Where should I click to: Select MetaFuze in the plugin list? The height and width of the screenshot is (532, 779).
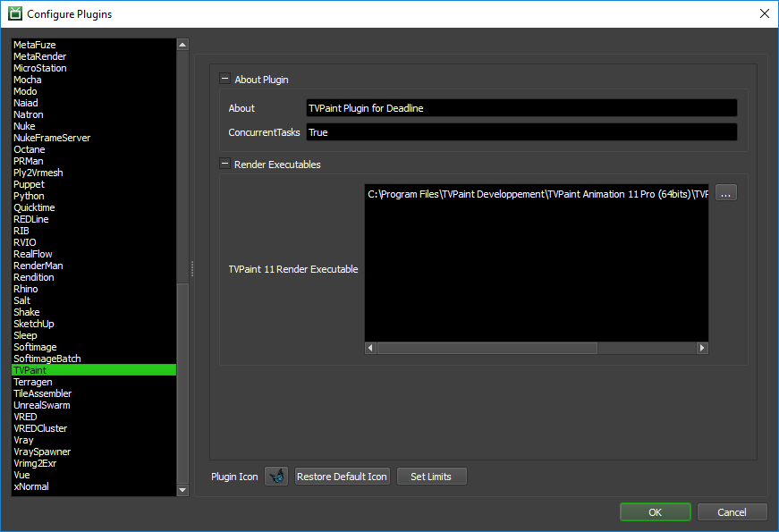coord(94,45)
